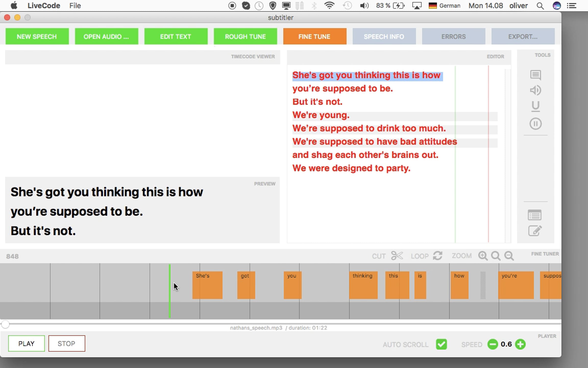Click the scissors cut icon
This screenshot has height=368, width=588.
click(397, 256)
